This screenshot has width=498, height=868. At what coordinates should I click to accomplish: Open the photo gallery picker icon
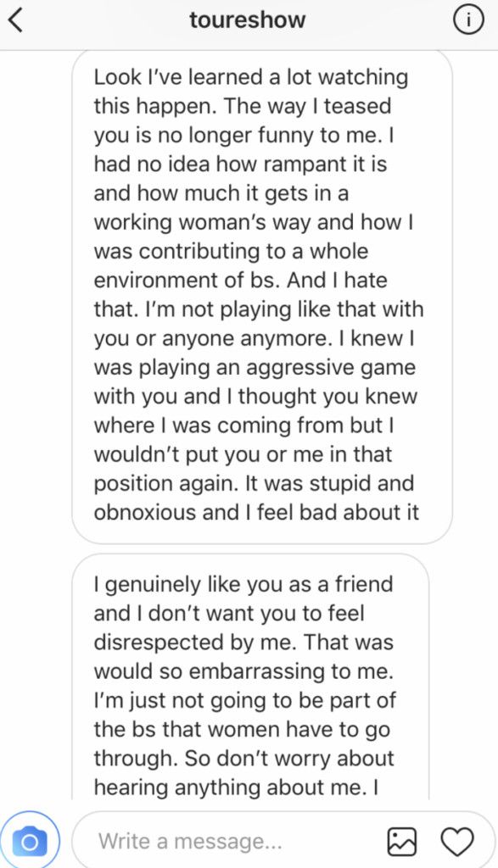point(401,842)
